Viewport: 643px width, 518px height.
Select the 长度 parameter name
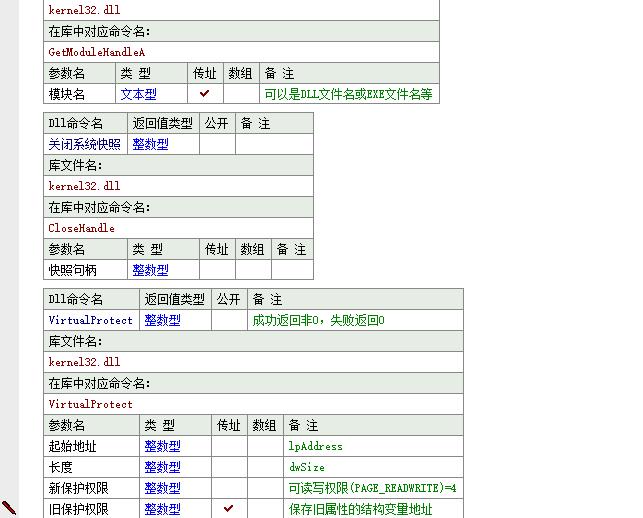point(60,467)
